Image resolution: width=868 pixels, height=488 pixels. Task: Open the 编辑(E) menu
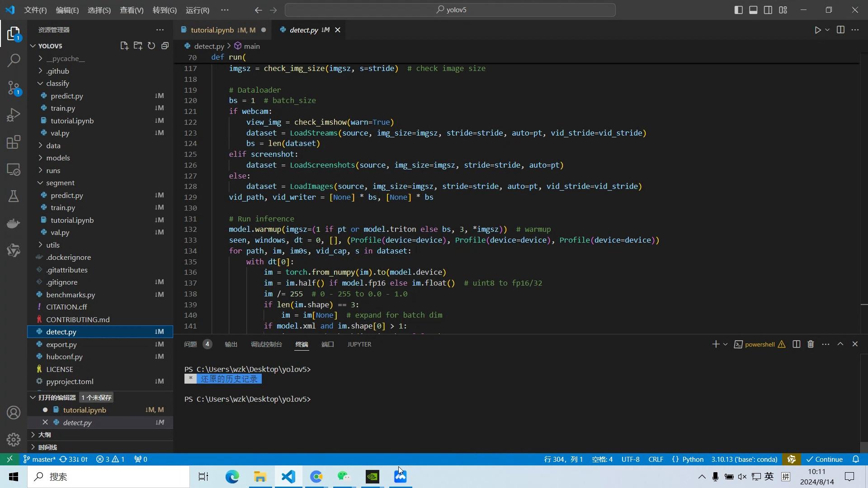click(x=67, y=10)
